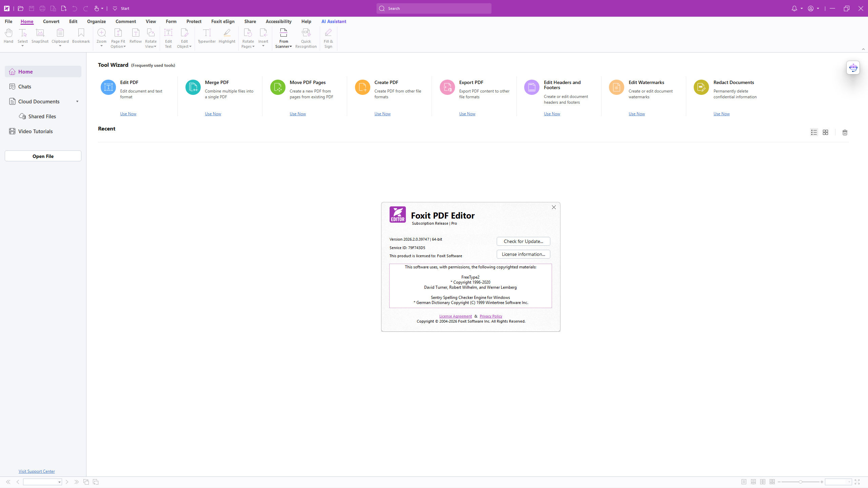868x488 pixels.
Task: Toggle continuous page view in status bar
Action: tap(753, 482)
